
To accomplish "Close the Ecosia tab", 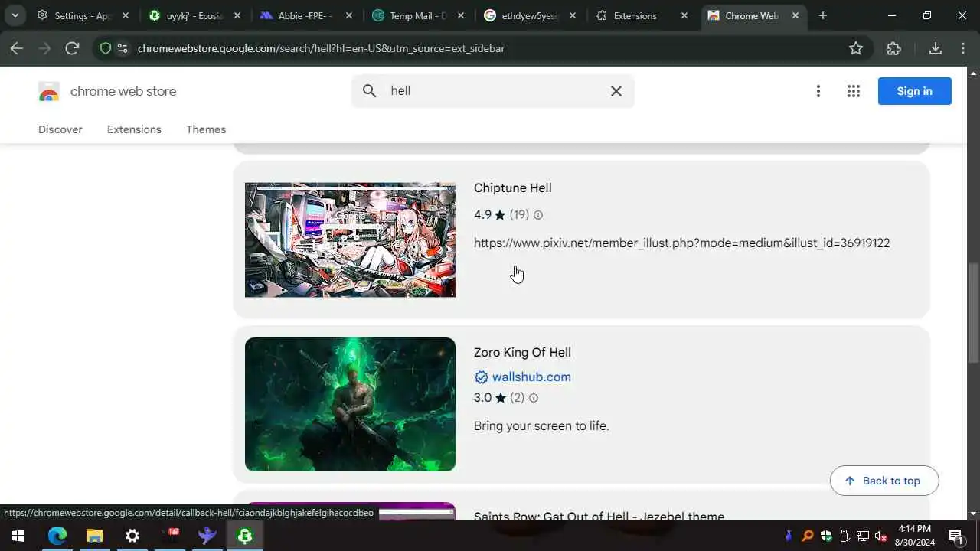I will tap(237, 15).
